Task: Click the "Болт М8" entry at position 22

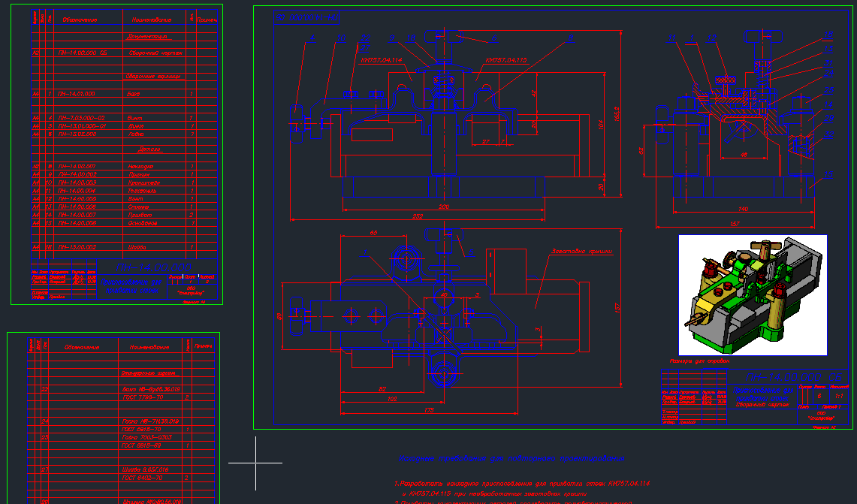Action: pos(151,389)
